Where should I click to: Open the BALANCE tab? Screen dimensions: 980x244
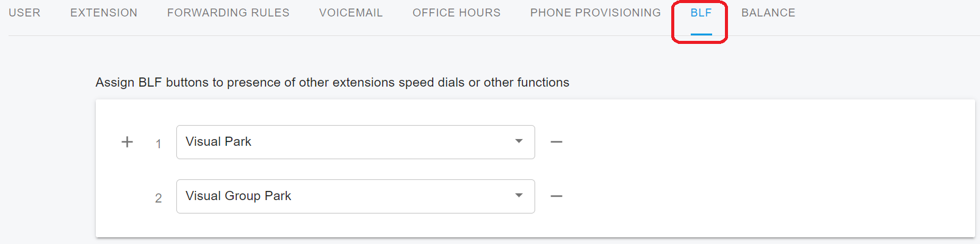click(x=768, y=13)
